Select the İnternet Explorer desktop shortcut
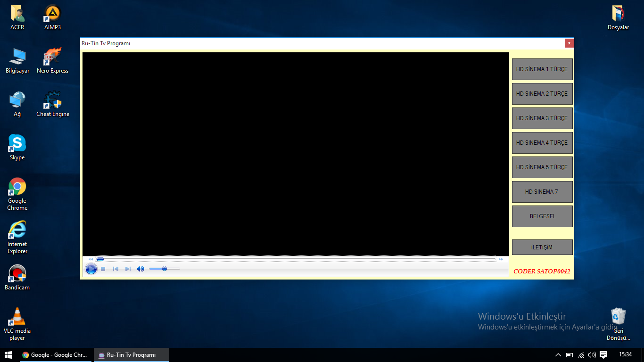 coord(17,238)
